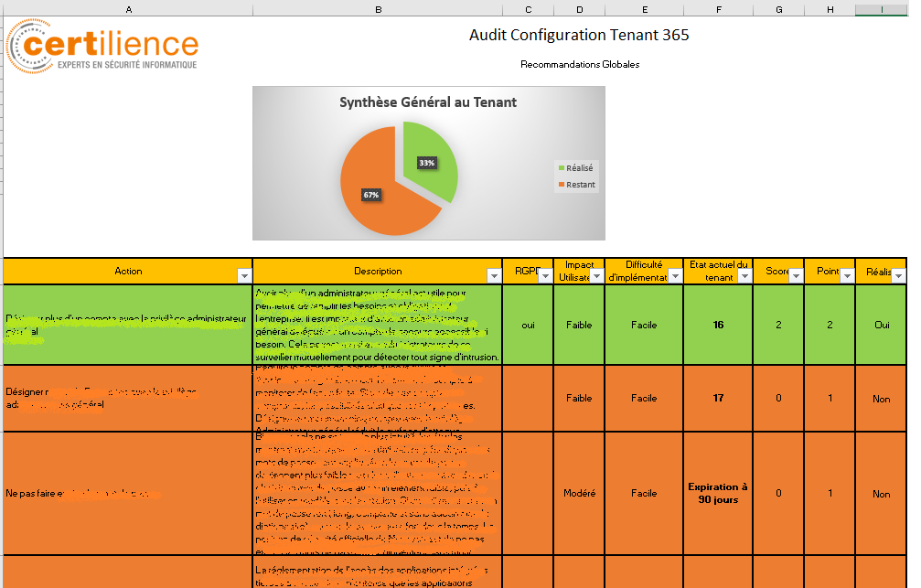Select the Score 0 cell in the row with 17
This screenshot has height=588, width=921.
(779, 399)
